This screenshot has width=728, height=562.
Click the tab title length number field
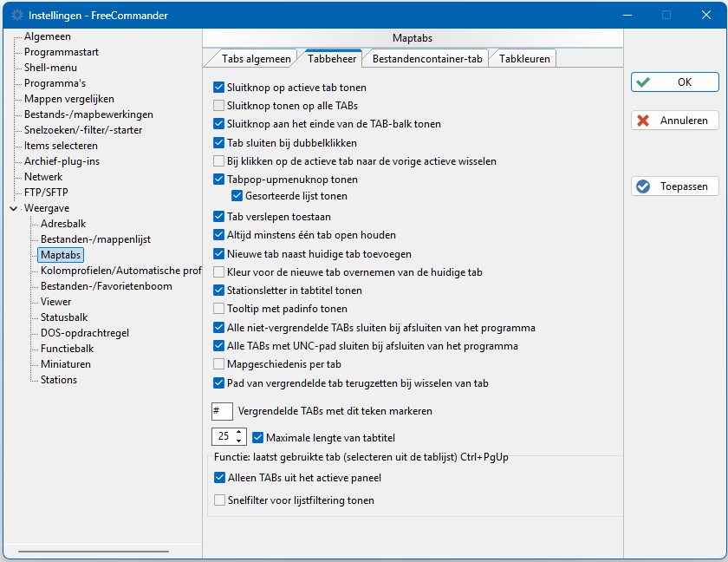(224, 436)
